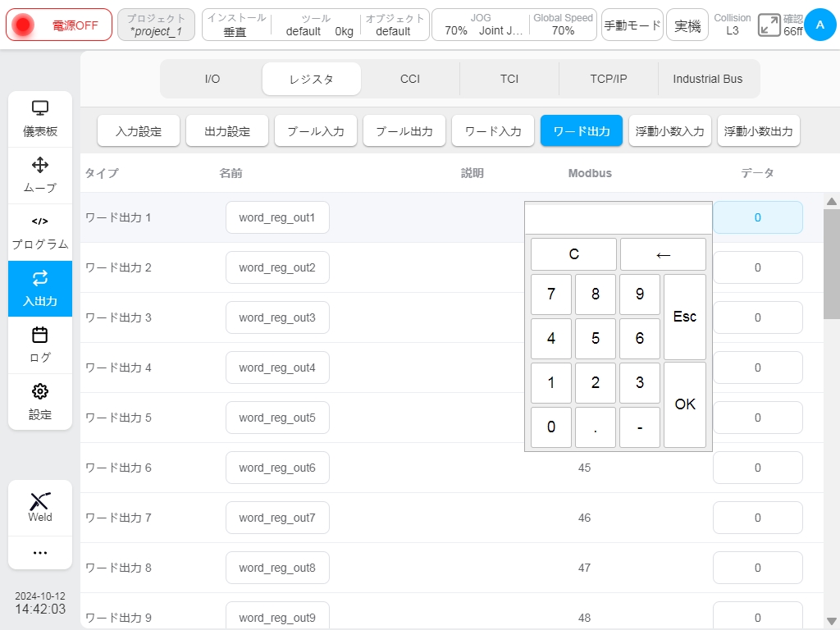Click the keypad C clear button
This screenshot has height=630, width=840.
click(573, 254)
